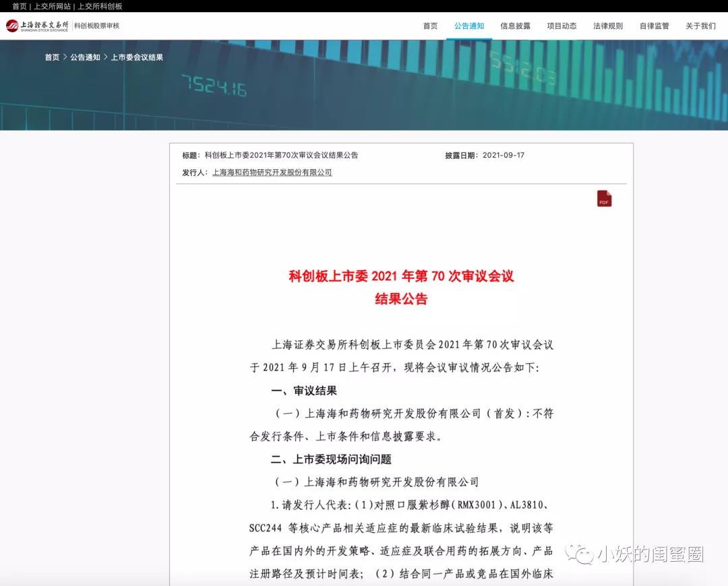728x586 pixels.
Task: Click the red document title 科创板上市委2021年第70次审议会议
Action: (x=401, y=276)
